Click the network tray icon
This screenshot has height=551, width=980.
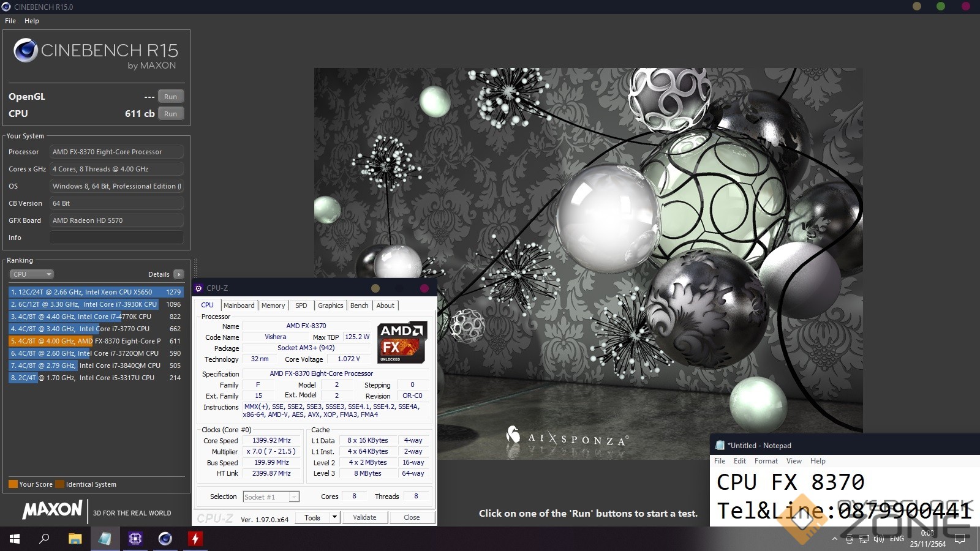(x=864, y=539)
